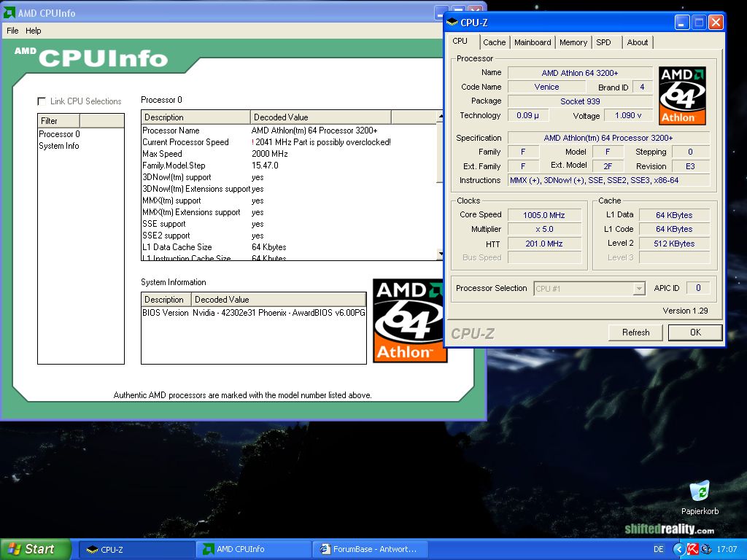This screenshot has height=560, width=747.
Task: Open the File menu in AMD CPUInfo
Action: click(12, 31)
